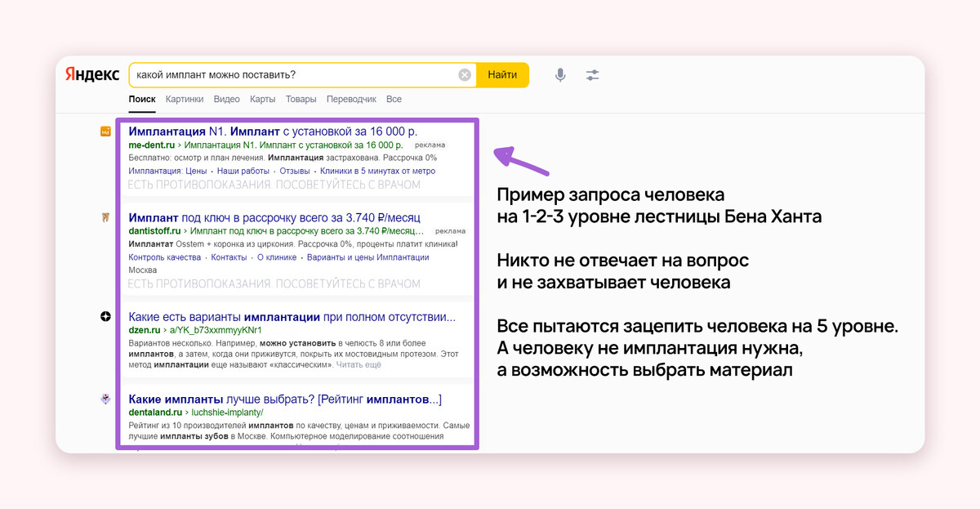Viewport: 980px width, 509px height.
Task: Click the dantistoff.ru favicon
Action: [x=105, y=218]
